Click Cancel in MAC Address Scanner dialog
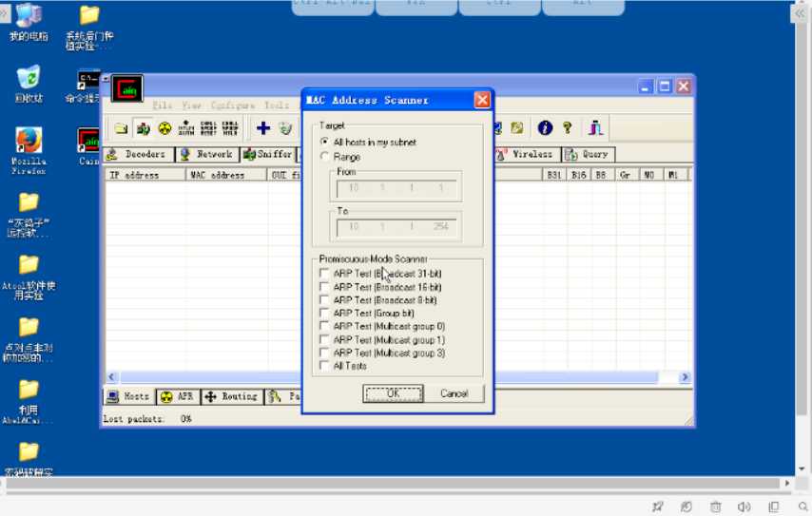Image resolution: width=812 pixels, height=516 pixels. (454, 393)
